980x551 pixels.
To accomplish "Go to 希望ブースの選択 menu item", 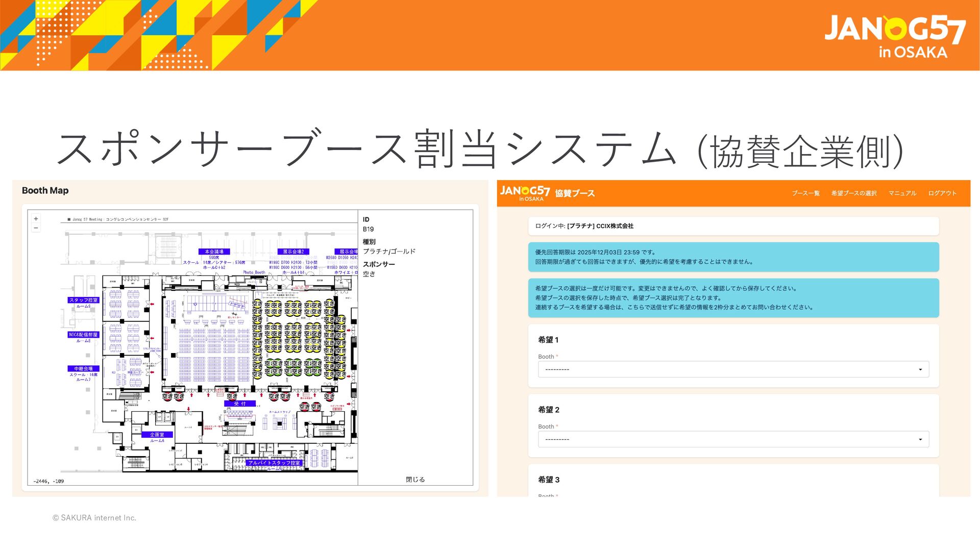I will click(x=853, y=193).
